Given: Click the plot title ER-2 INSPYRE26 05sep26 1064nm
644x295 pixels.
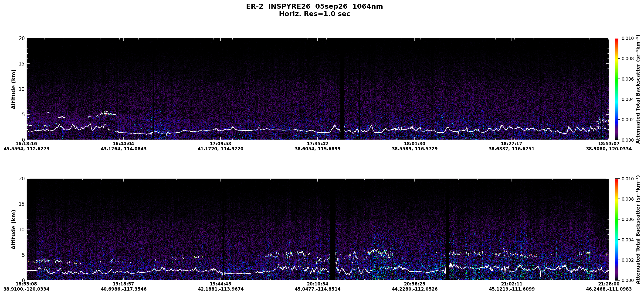Looking at the screenshot, I should coord(314,7).
